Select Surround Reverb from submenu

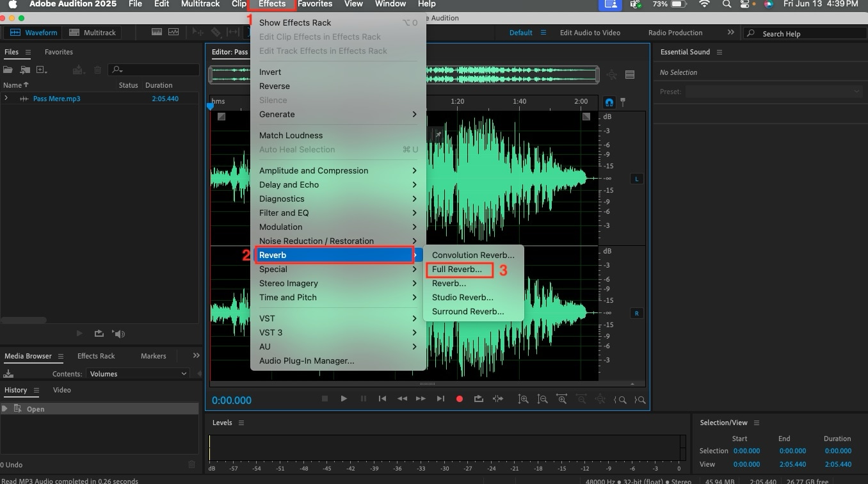(x=468, y=311)
